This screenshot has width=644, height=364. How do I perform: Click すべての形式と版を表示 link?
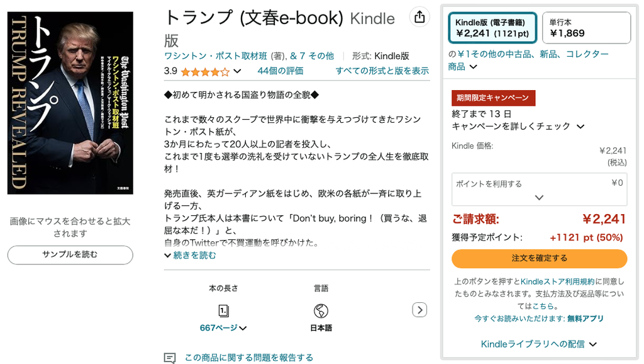pyautogui.click(x=382, y=71)
